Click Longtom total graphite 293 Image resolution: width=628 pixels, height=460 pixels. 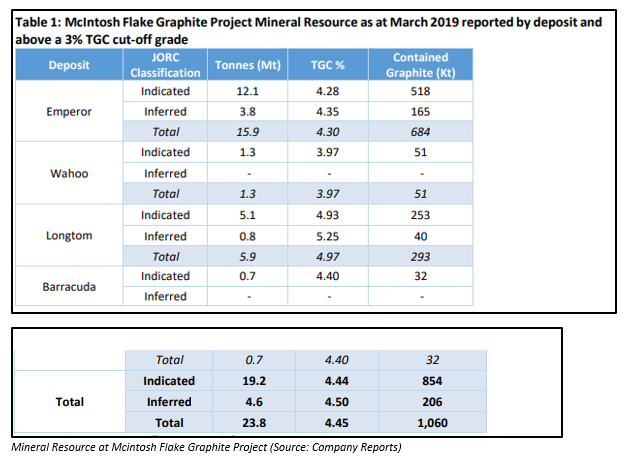(421, 256)
